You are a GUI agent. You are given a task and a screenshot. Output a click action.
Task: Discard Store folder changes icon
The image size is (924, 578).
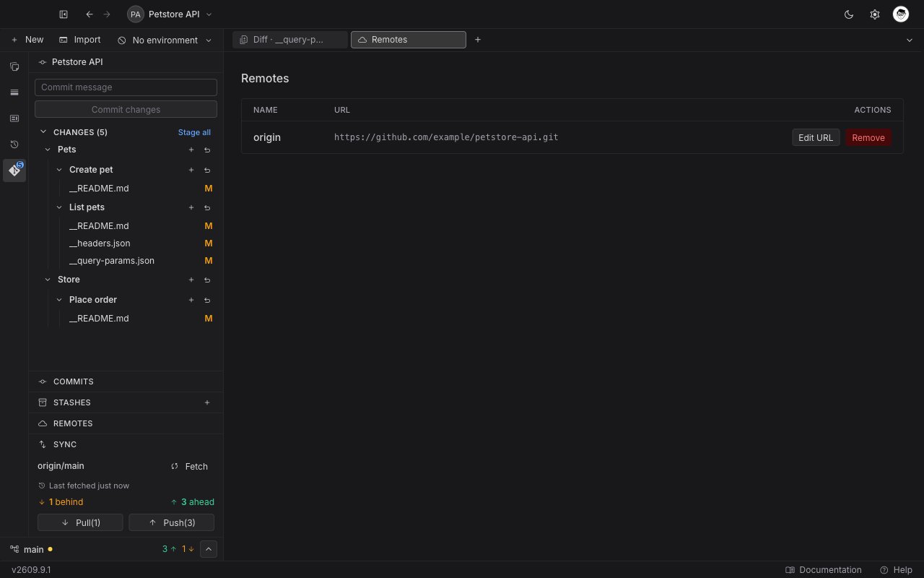[207, 280]
